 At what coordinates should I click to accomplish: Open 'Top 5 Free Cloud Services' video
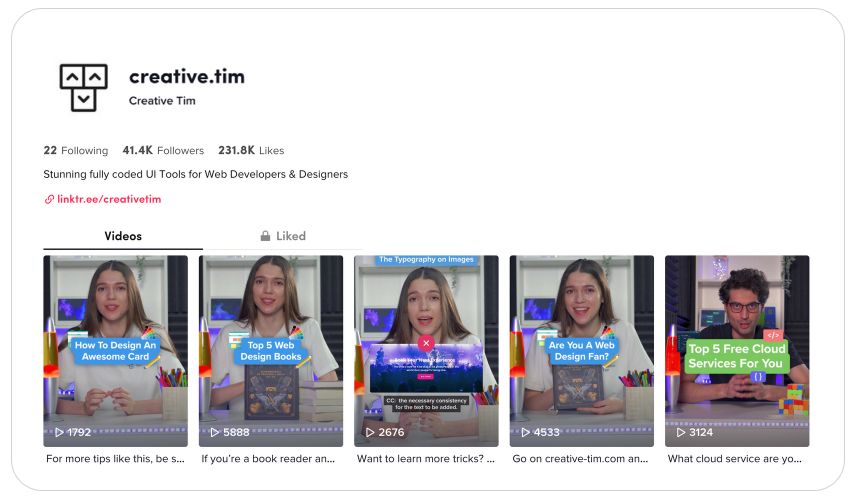(737, 350)
